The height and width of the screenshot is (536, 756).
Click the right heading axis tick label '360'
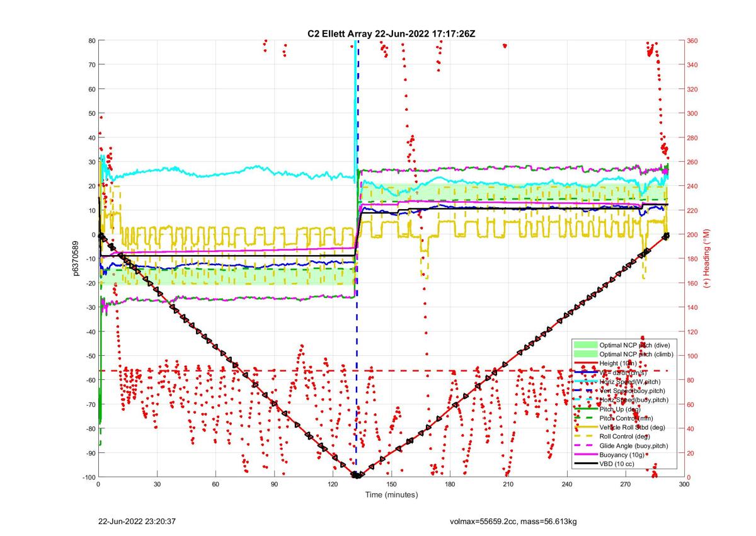coord(693,40)
